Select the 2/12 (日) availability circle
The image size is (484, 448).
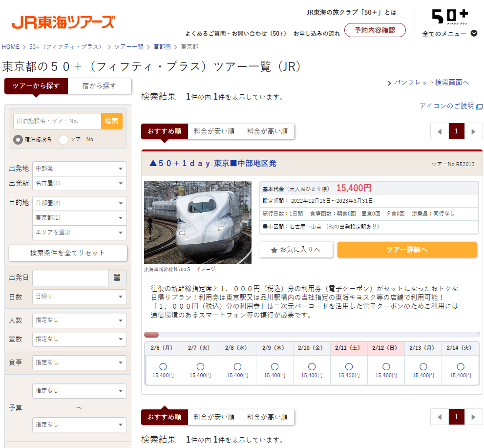tap(386, 366)
